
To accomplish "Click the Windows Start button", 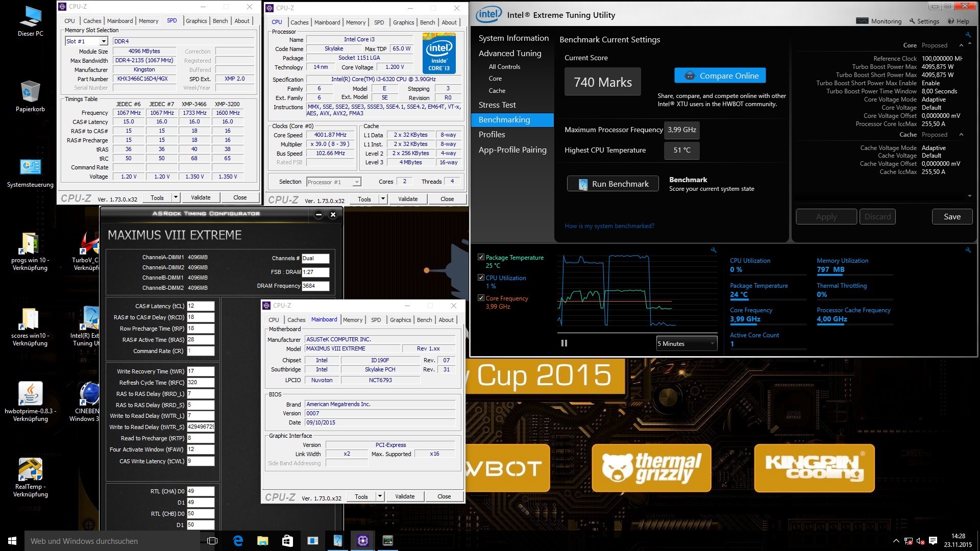I will point(12,541).
